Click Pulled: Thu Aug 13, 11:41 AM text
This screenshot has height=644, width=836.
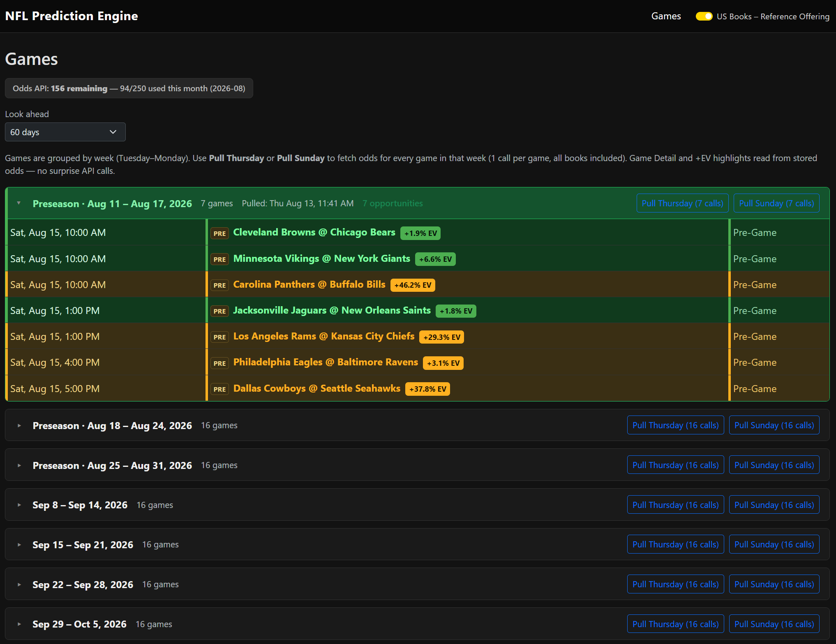click(x=298, y=203)
